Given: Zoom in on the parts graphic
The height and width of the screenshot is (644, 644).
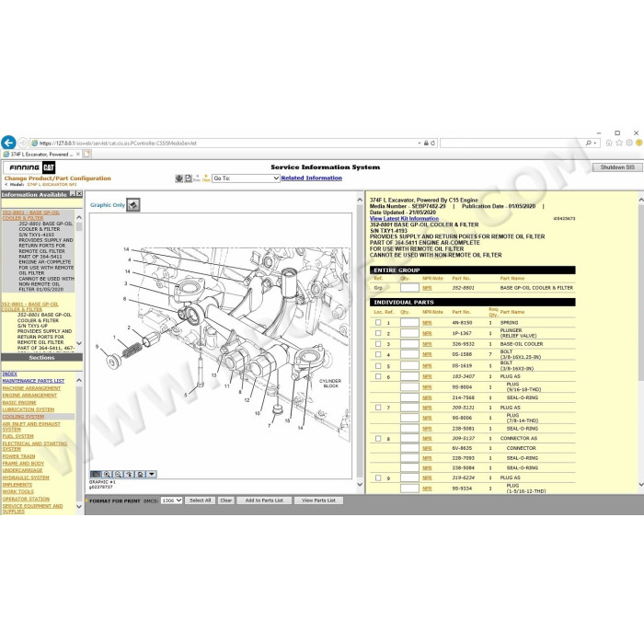Looking at the screenshot, I should point(107,474).
